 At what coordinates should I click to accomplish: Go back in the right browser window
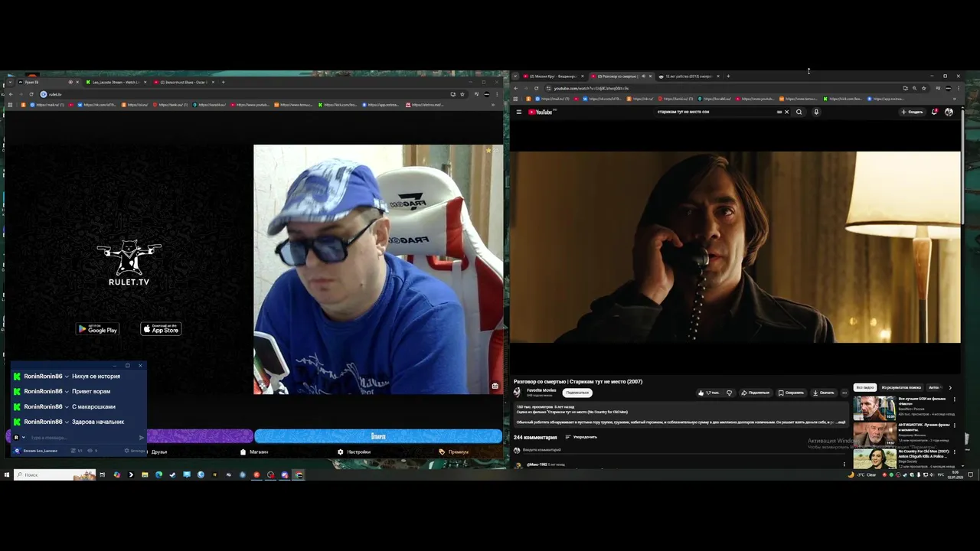point(515,88)
